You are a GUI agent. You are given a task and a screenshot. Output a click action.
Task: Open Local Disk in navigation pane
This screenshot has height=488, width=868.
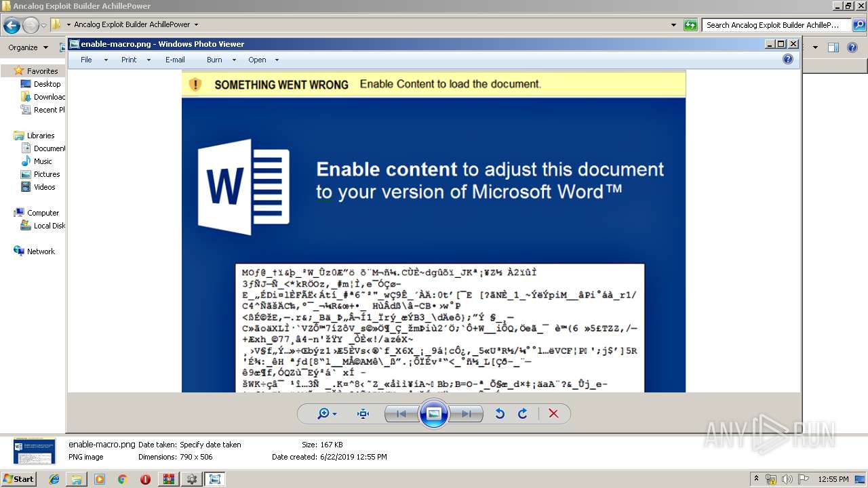43,226
